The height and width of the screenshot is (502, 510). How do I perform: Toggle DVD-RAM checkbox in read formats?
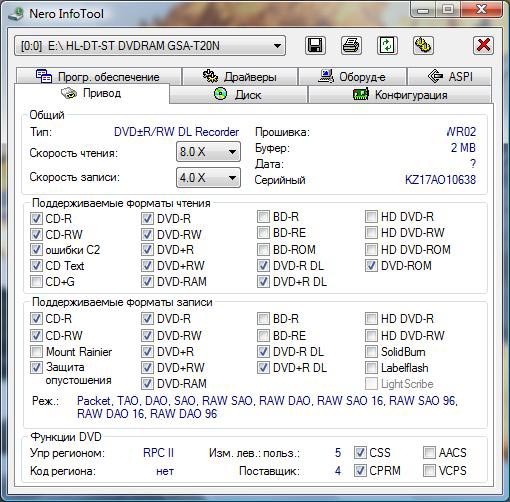pos(147,282)
